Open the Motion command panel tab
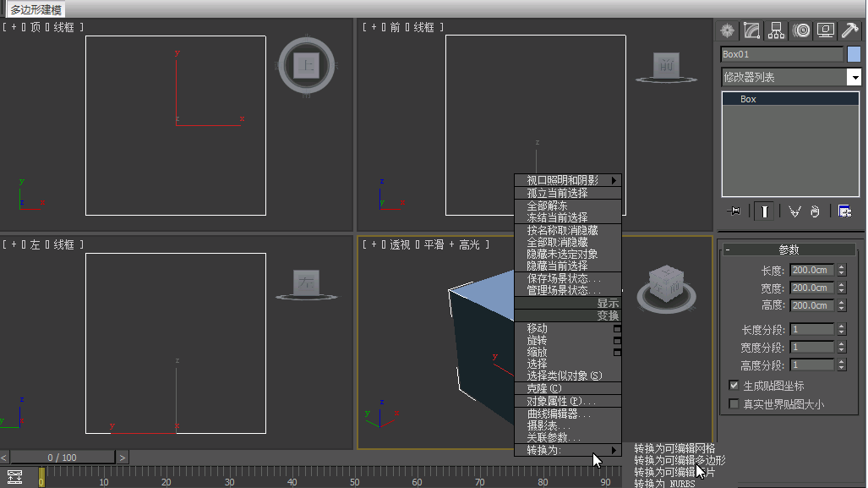This screenshot has height=488, width=868. coord(801,30)
